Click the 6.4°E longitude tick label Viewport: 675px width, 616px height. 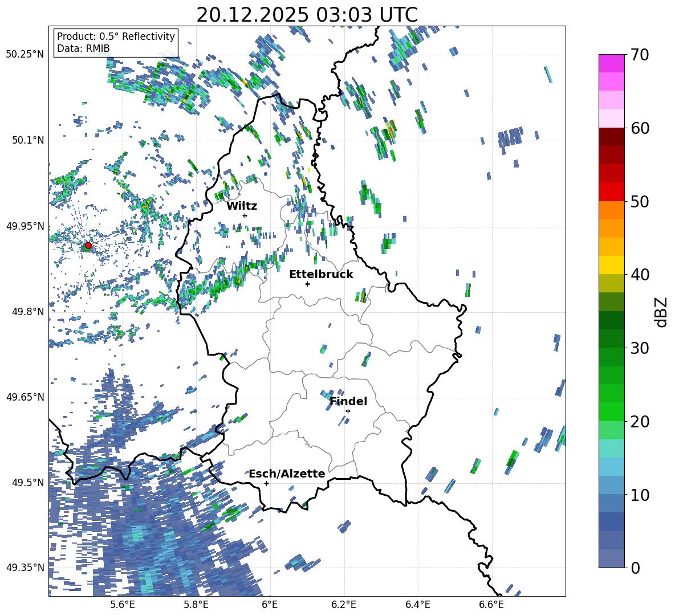click(x=417, y=605)
